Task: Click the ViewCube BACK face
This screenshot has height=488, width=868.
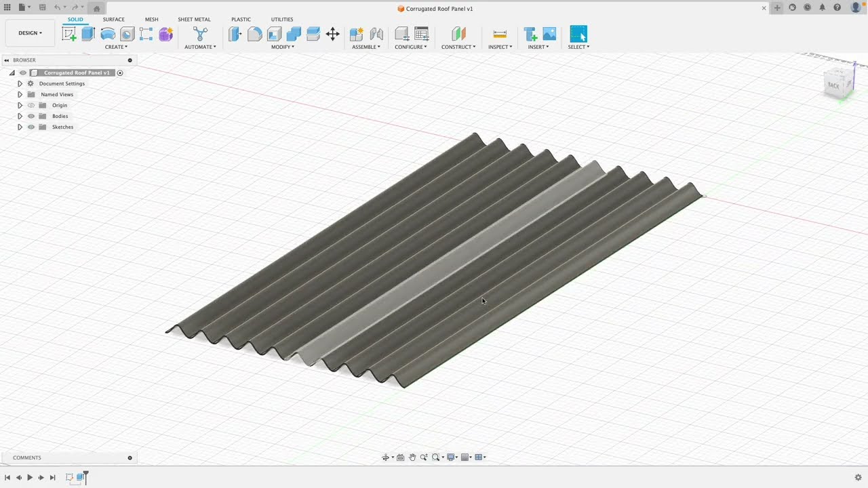Action: click(x=834, y=85)
